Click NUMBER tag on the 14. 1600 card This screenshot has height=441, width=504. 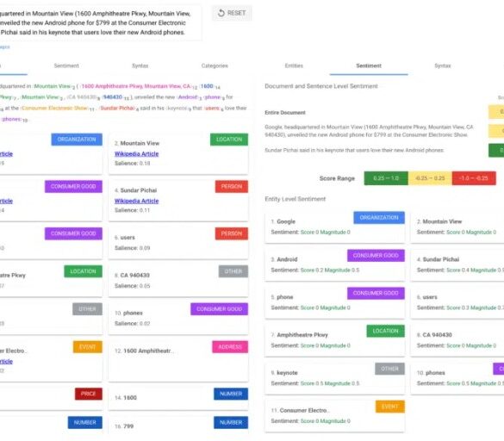(231, 394)
